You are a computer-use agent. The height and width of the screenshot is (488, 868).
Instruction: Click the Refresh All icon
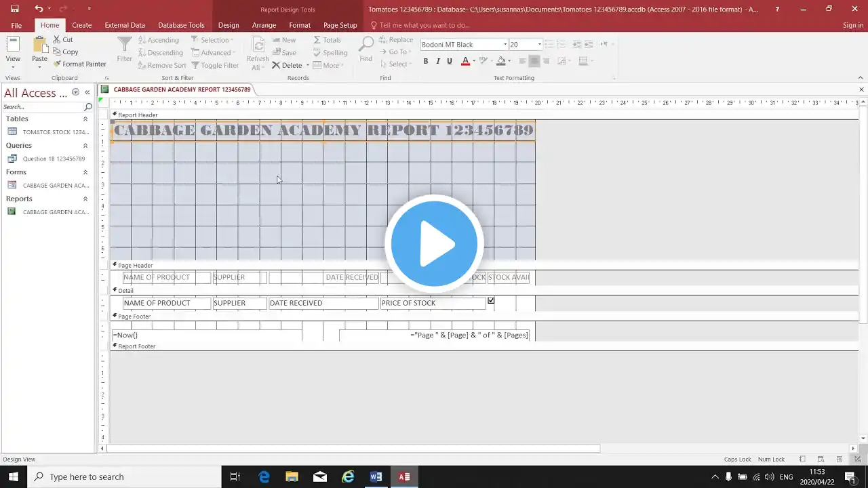(258, 45)
